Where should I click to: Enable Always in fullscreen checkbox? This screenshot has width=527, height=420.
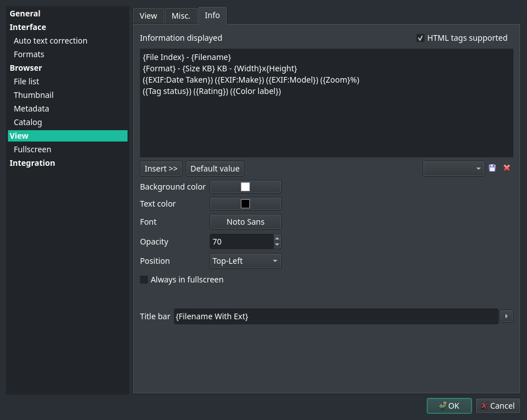144,280
